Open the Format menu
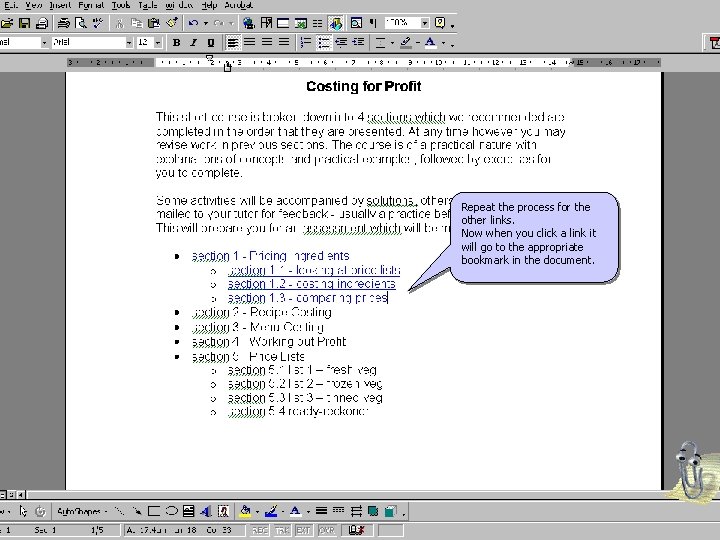Viewport: 720px width, 540px height. point(91,5)
